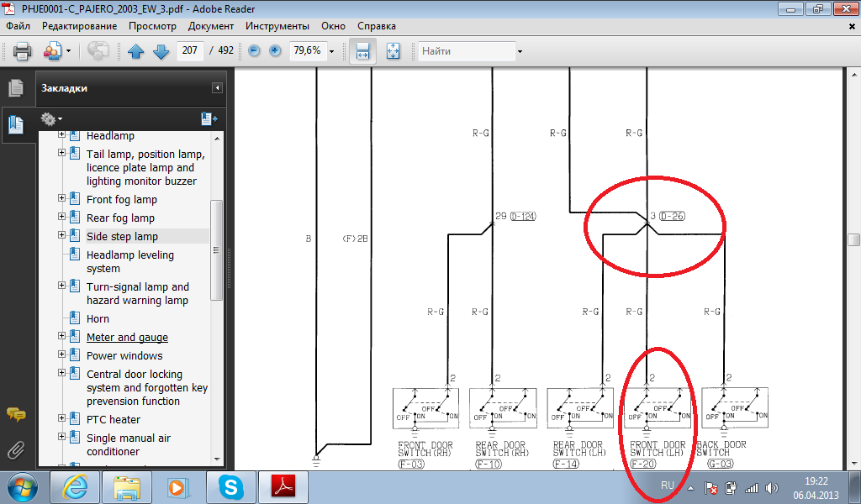861x504 pixels.
Task: Open the Окно menu
Action: pos(333,26)
